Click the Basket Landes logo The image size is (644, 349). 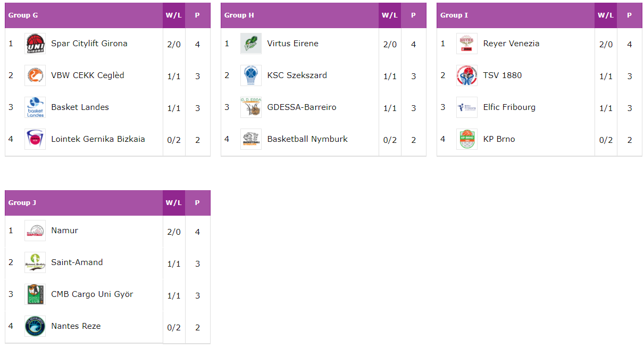35,107
